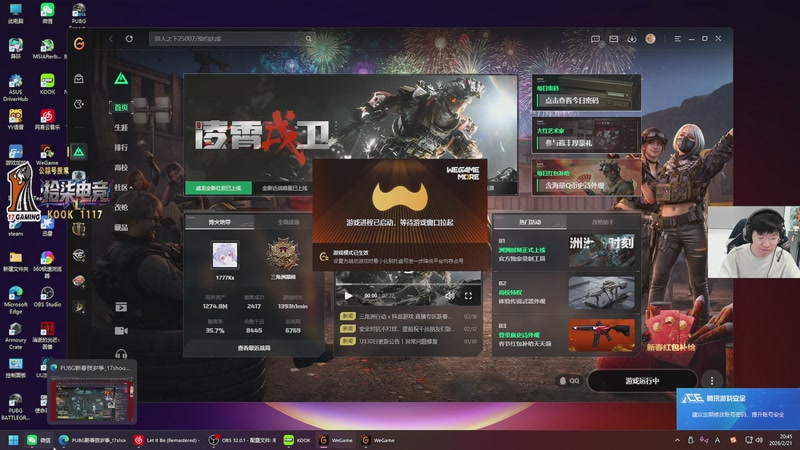Click the green Delta Force triangle logo
Viewport: 800px width, 450px height.
pyautogui.click(x=121, y=78)
